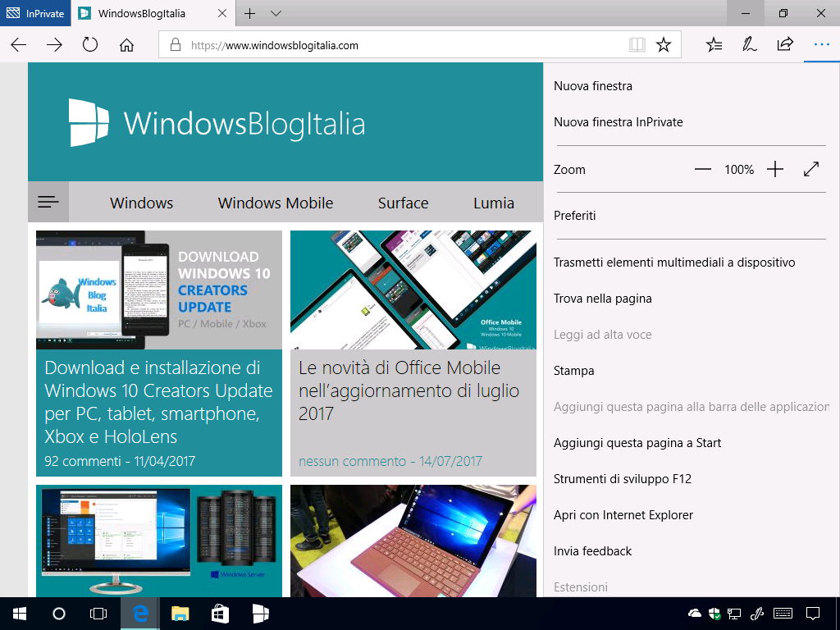Open the Surface category
Screen dimensions: 840x630
(403, 203)
